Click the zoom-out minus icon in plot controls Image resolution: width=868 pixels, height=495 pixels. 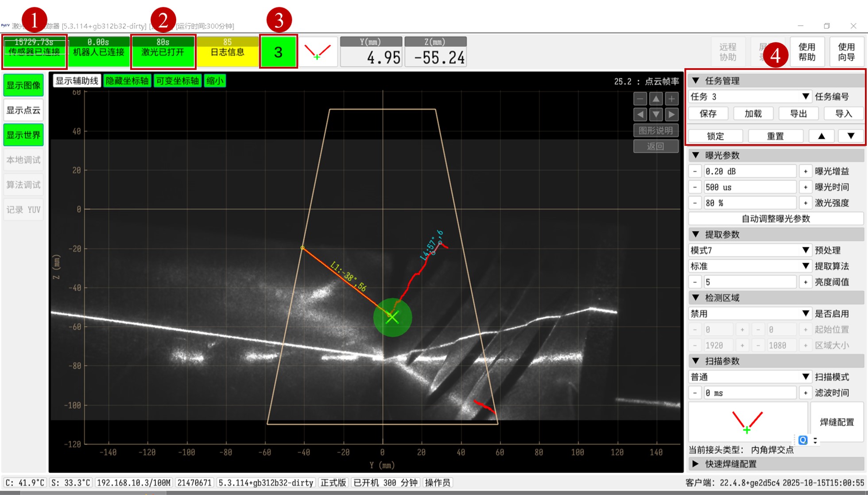(640, 99)
